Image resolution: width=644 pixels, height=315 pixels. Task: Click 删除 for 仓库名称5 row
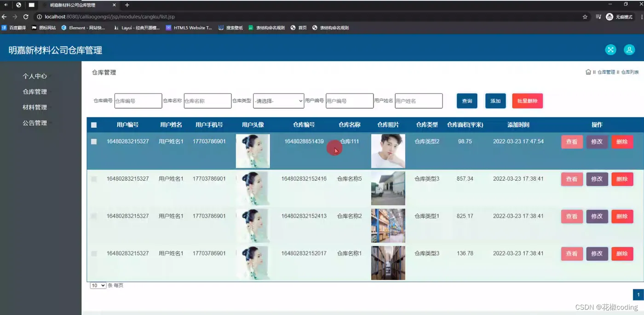(x=622, y=179)
